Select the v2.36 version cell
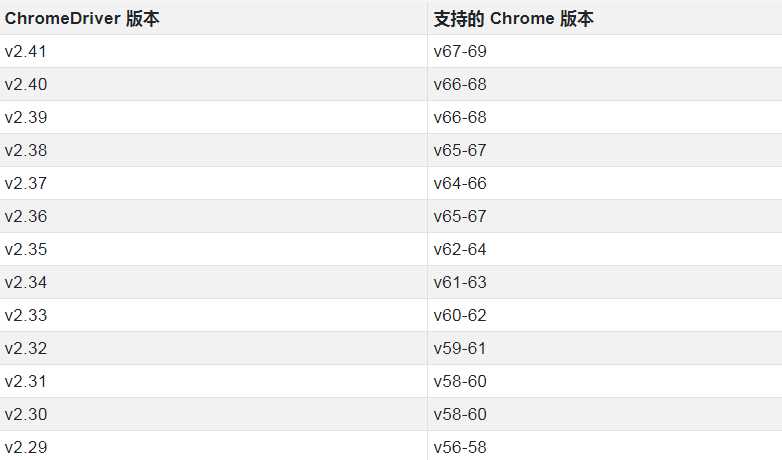The width and height of the screenshot is (782, 460). [x=213, y=216]
